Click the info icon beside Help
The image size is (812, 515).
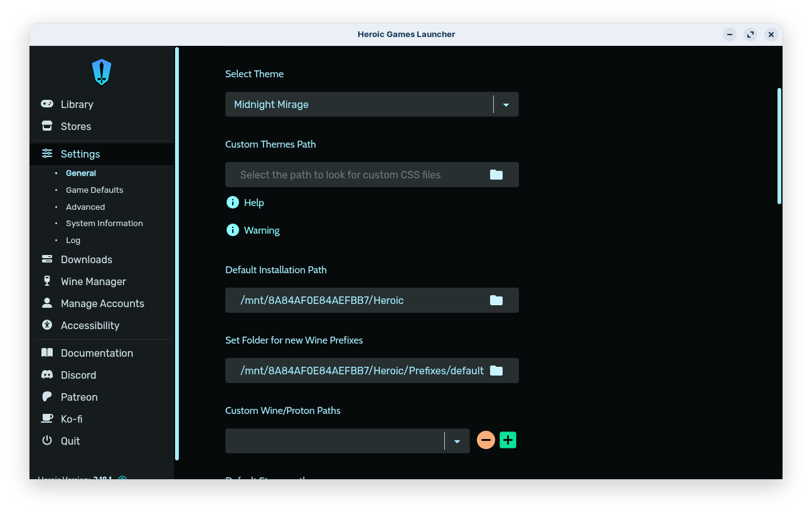(233, 202)
